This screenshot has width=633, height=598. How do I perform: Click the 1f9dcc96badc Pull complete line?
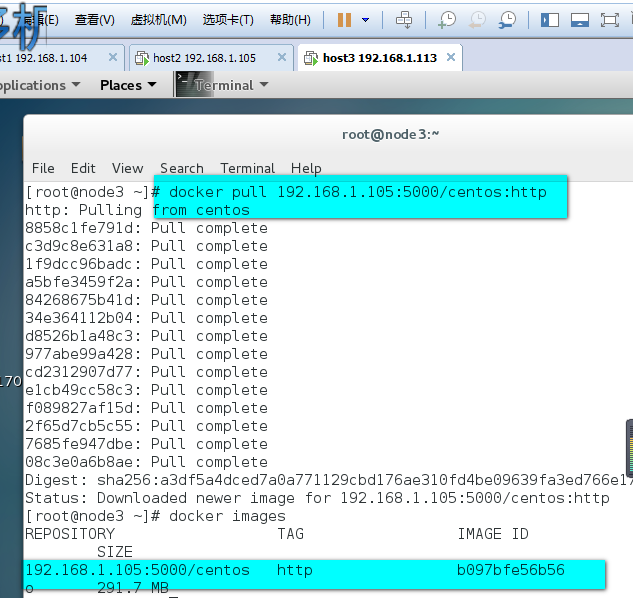(146, 264)
